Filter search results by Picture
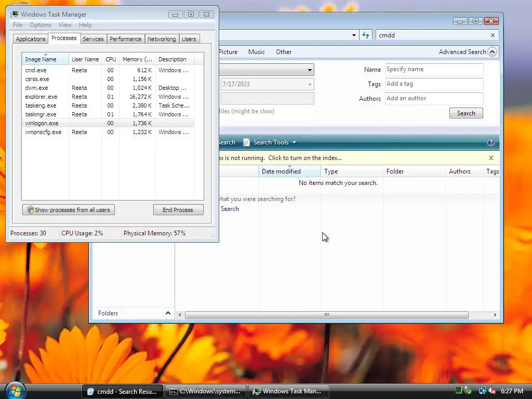Image resolution: width=532 pixels, height=399 pixels. (x=228, y=52)
